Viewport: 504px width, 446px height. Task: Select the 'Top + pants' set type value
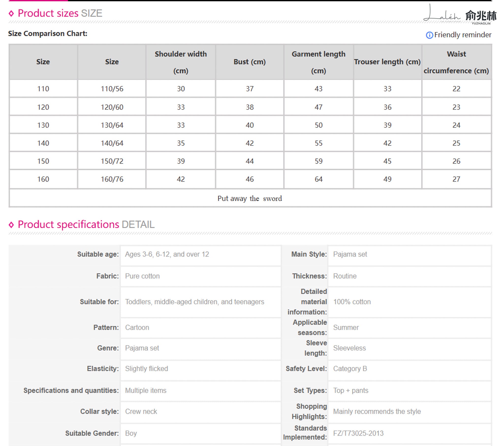pos(351,391)
